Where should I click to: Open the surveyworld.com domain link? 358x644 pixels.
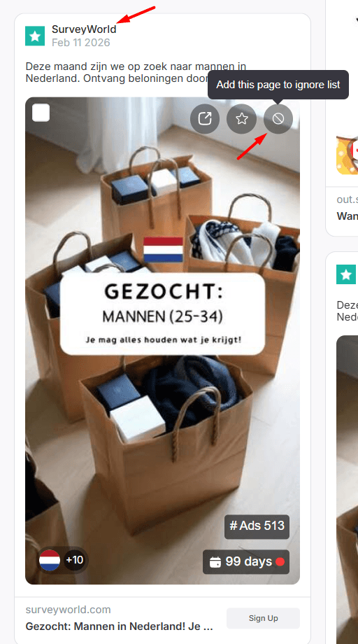click(x=68, y=610)
